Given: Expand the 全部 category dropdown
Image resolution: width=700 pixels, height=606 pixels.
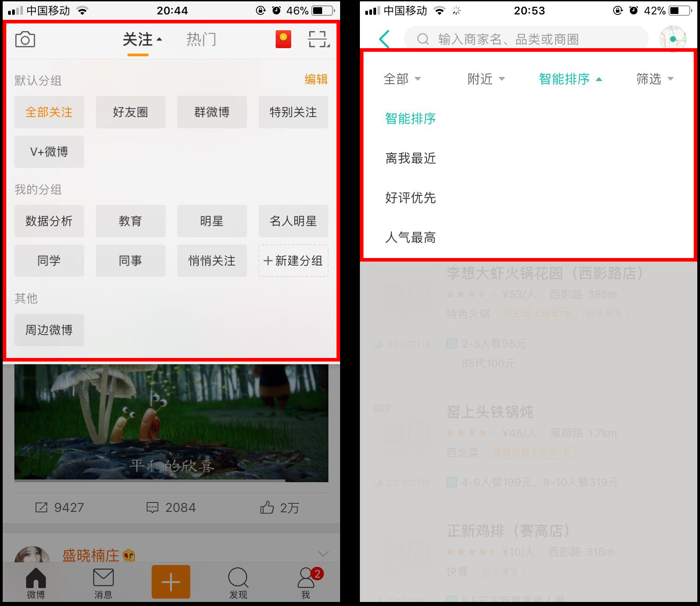Looking at the screenshot, I should point(402,79).
